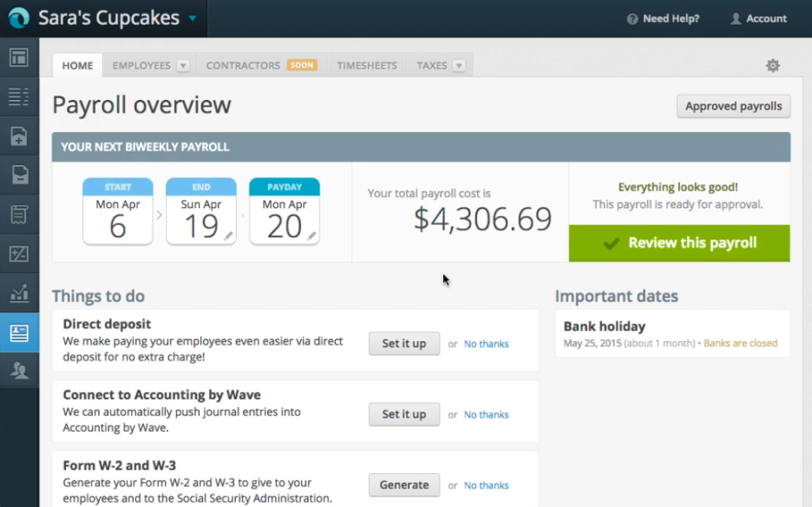Open payroll settings gear icon
The width and height of the screenshot is (812, 507).
click(772, 65)
